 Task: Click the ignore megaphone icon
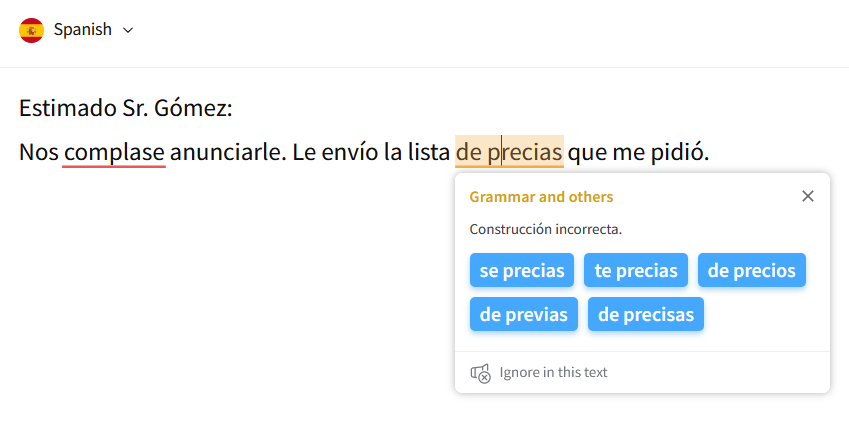pos(480,373)
